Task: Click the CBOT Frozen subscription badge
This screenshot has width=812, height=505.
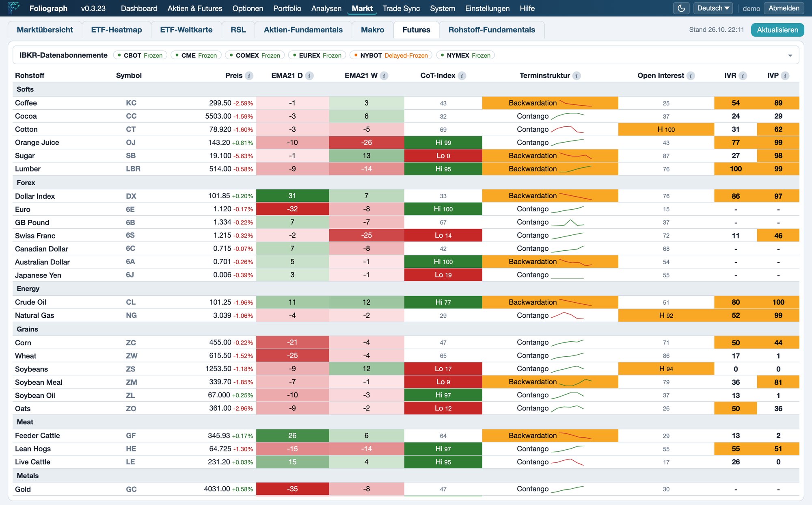Action: coord(140,55)
